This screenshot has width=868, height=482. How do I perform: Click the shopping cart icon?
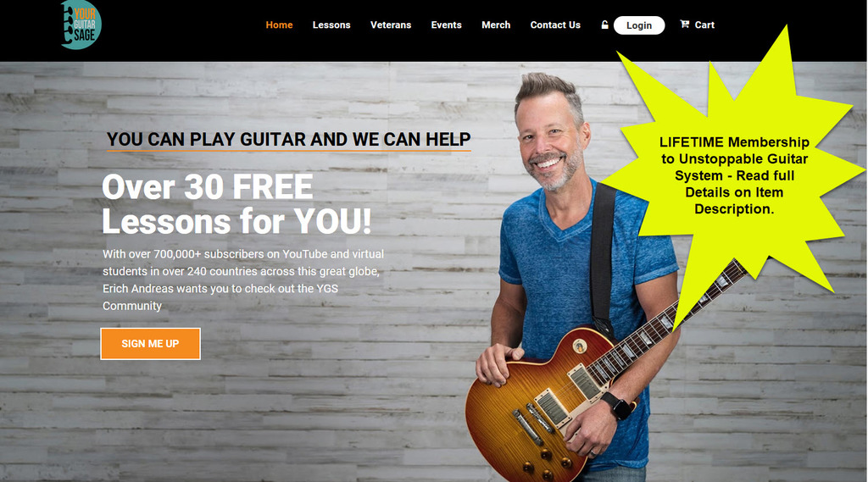pos(685,25)
